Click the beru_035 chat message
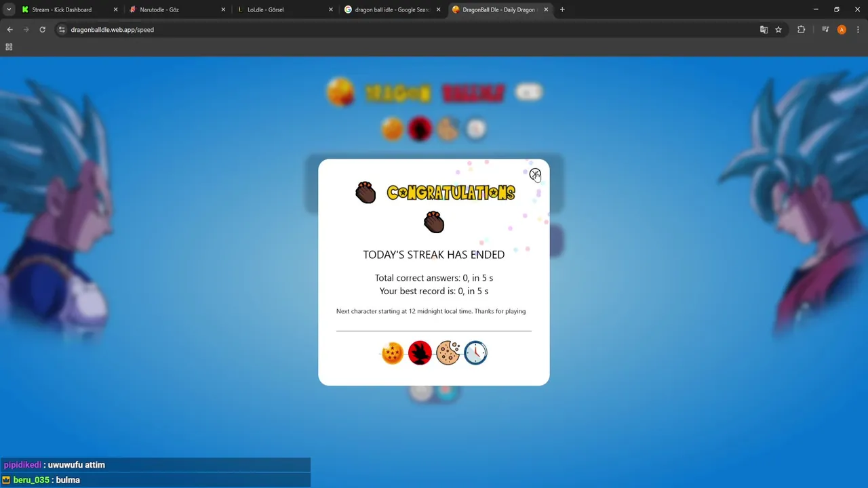The height and width of the screenshot is (488, 868). click(x=155, y=480)
